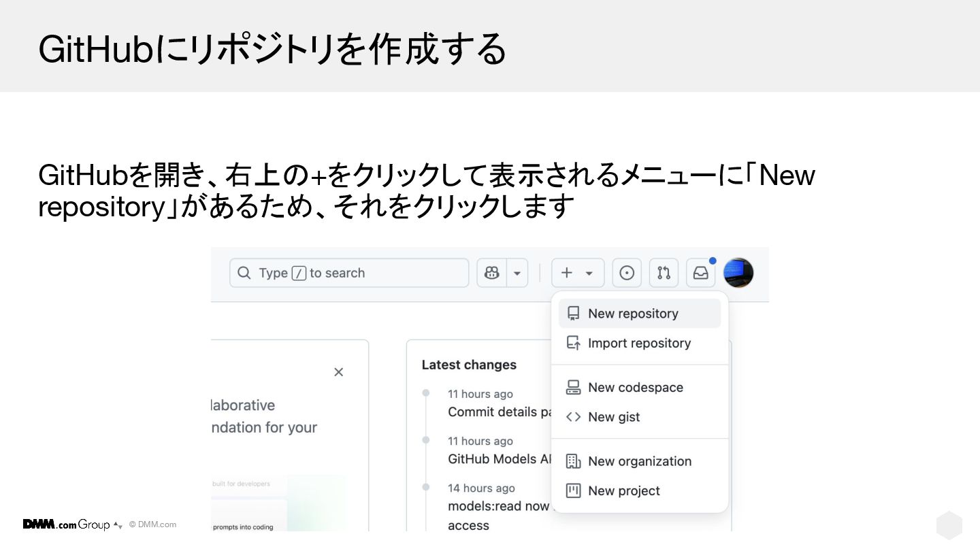This screenshot has height=551, width=980.
Task: Select 'Import repository' menu item
Action: (640, 344)
